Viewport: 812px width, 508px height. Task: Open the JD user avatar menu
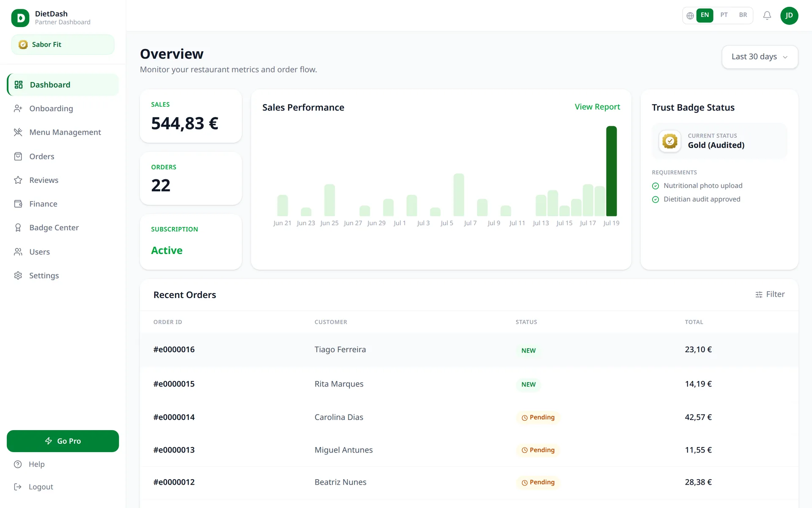click(789, 16)
